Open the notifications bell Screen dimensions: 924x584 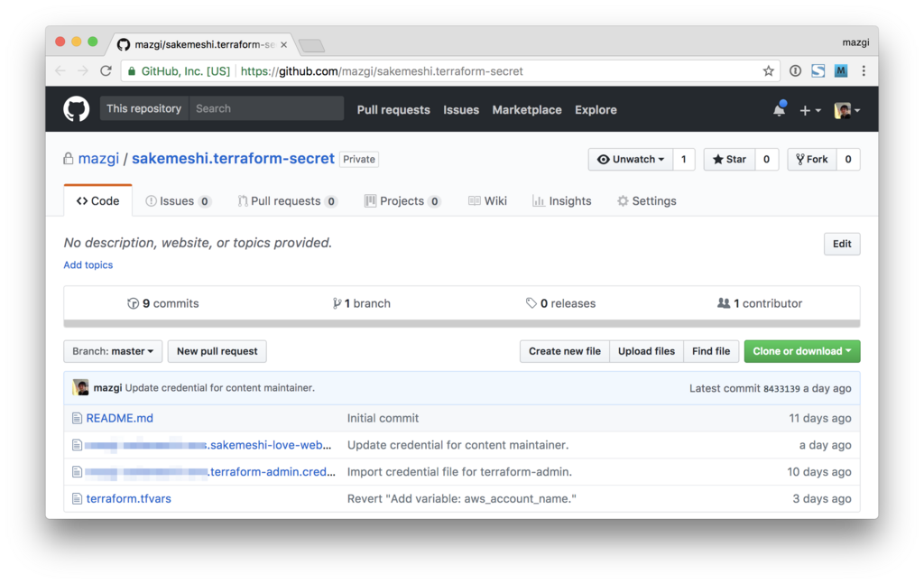[x=779, y=109]
